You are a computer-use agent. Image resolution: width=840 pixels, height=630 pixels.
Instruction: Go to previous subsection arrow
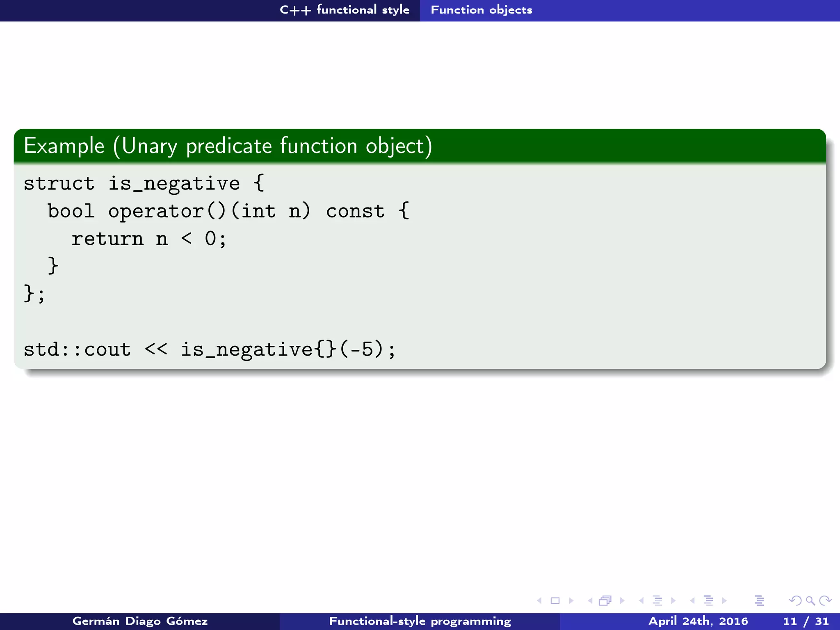tap(641, 601)
